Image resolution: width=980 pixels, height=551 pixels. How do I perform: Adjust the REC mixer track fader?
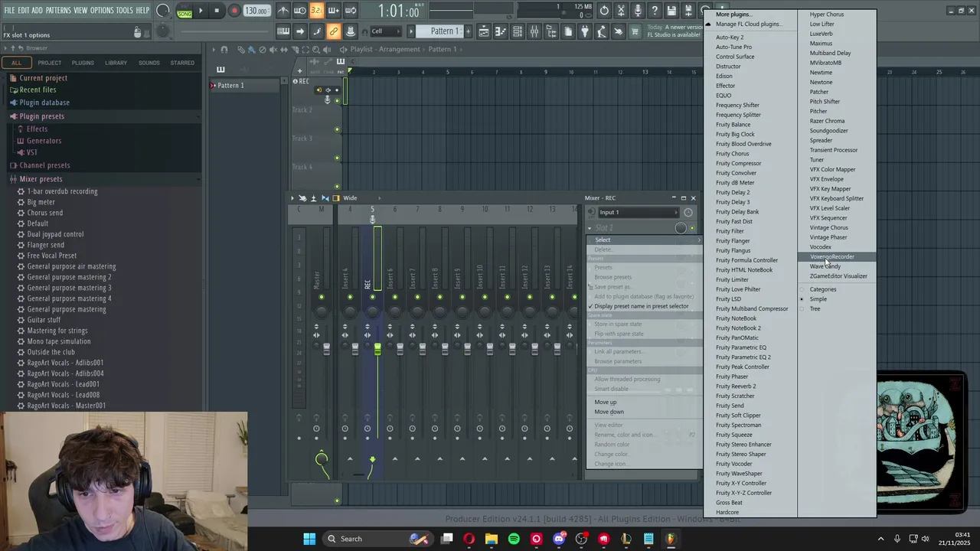(377, 348)
